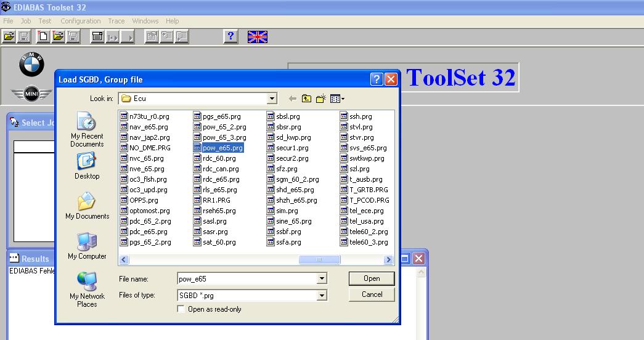Click the File name input field
Screen dimensions: 644x340
click(248, 279)
